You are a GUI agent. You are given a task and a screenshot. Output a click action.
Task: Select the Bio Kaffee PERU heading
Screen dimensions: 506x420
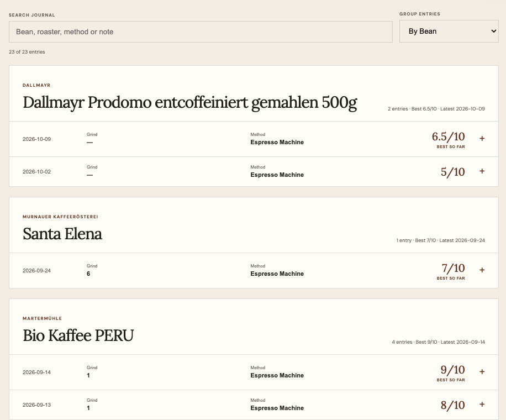coord(78,335)
